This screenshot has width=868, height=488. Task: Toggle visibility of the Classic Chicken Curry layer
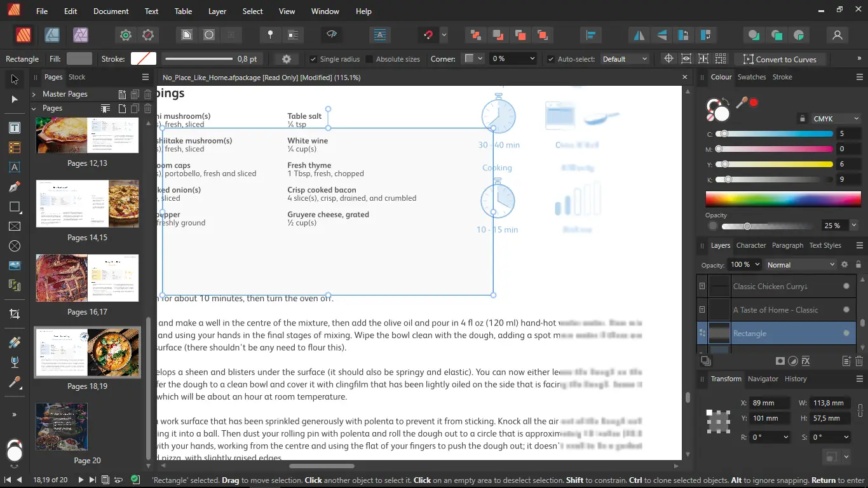(x=846, y=286)
